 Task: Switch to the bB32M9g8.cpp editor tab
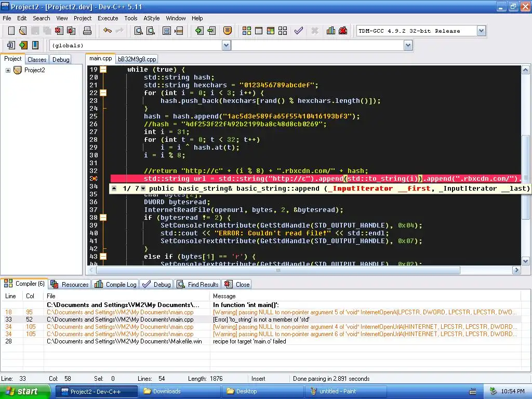tap(137, 59)
